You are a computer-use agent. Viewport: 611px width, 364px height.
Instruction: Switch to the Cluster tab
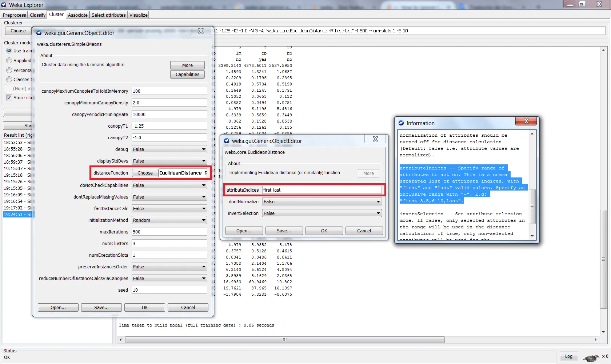[x=56, y=14]
